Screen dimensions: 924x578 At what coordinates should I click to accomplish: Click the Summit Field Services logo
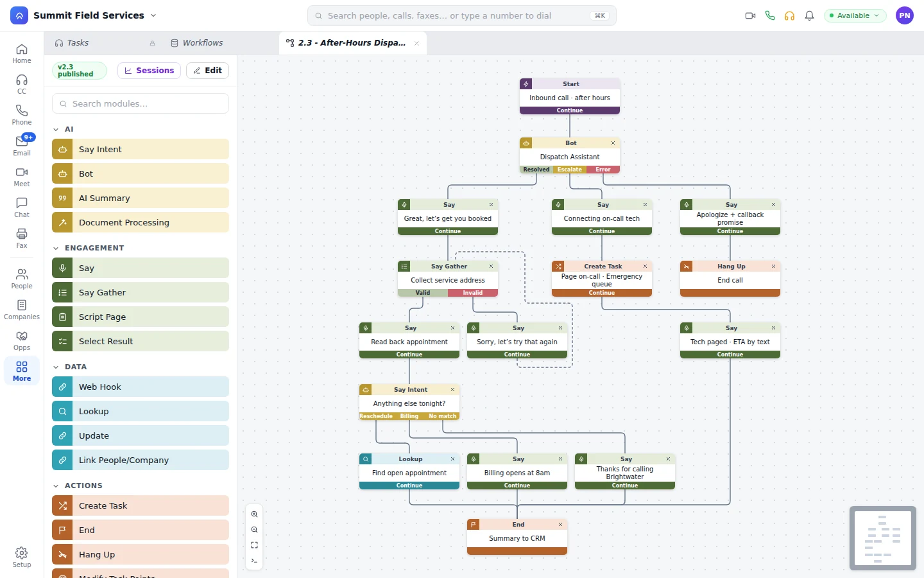pyautogui.click(x=19, y=15)
